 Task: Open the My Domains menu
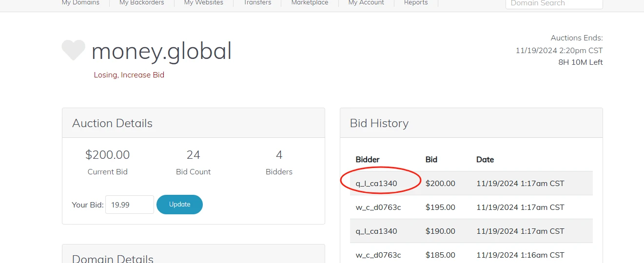click(80, 3)
